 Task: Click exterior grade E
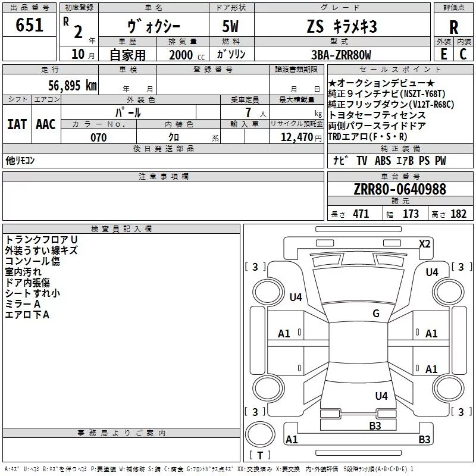(443, 54)
